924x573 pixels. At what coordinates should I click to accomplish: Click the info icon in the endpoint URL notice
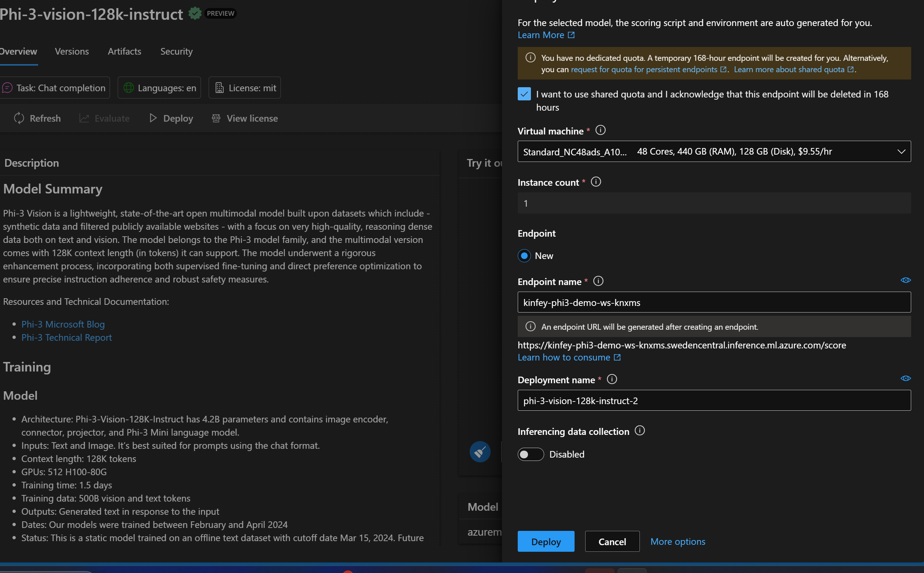[531, 327]
